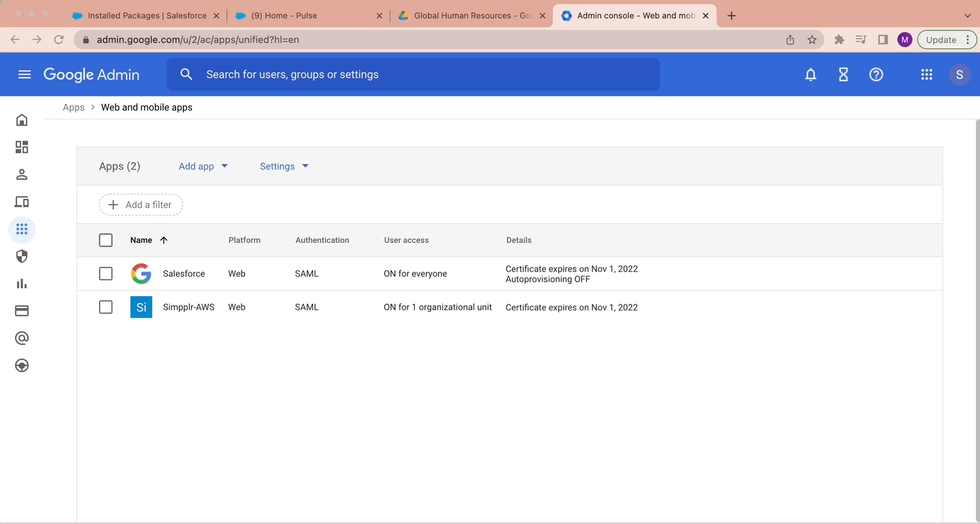Screen dimensions: 980x524
Task: Toggle Name column sort direction arrow
Action: coord(164,240)
